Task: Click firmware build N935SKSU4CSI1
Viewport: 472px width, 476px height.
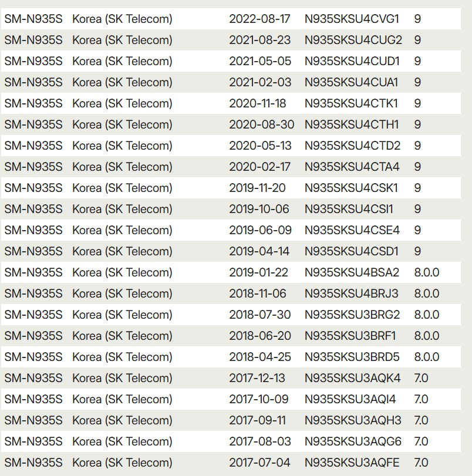Action: click(x=349, y=209)
